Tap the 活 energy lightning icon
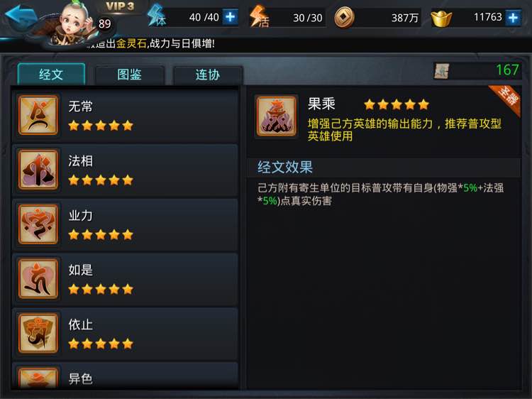This screenshot has height=399, width=532. click(259, 17)
